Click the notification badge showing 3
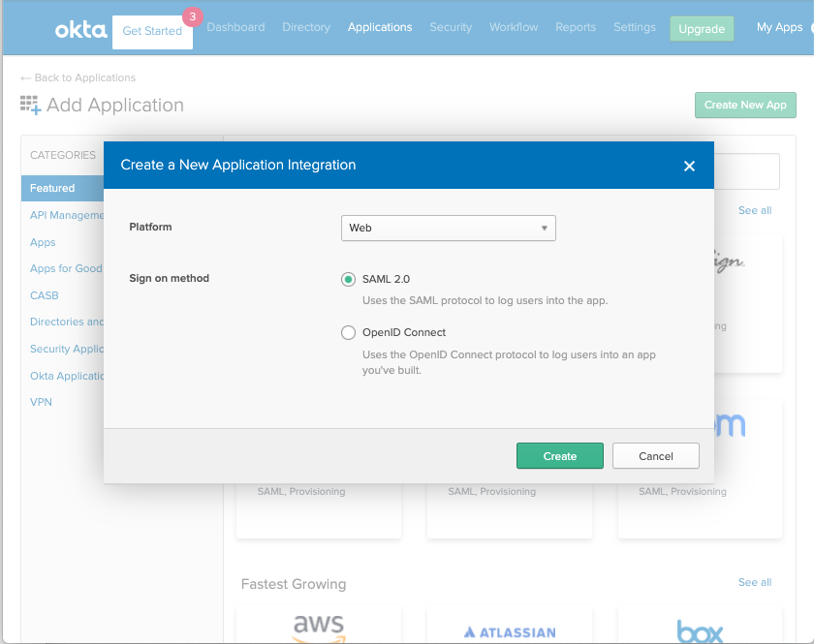The height and width of the screenshot is (644, 814). coord(191,16)
